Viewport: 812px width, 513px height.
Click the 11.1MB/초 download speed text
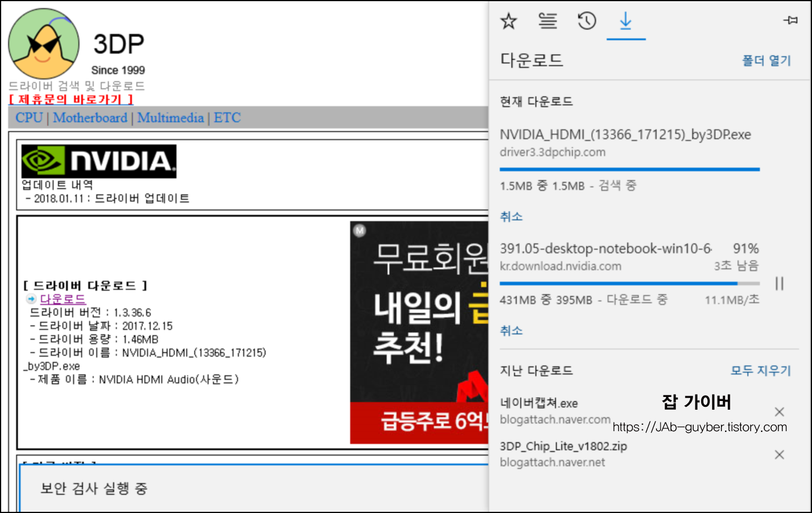point(732,300)
